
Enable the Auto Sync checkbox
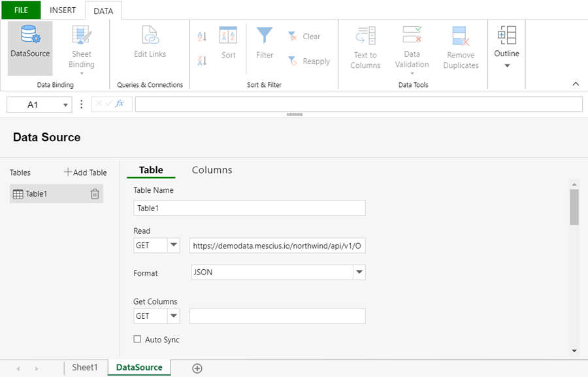(137, 340)
